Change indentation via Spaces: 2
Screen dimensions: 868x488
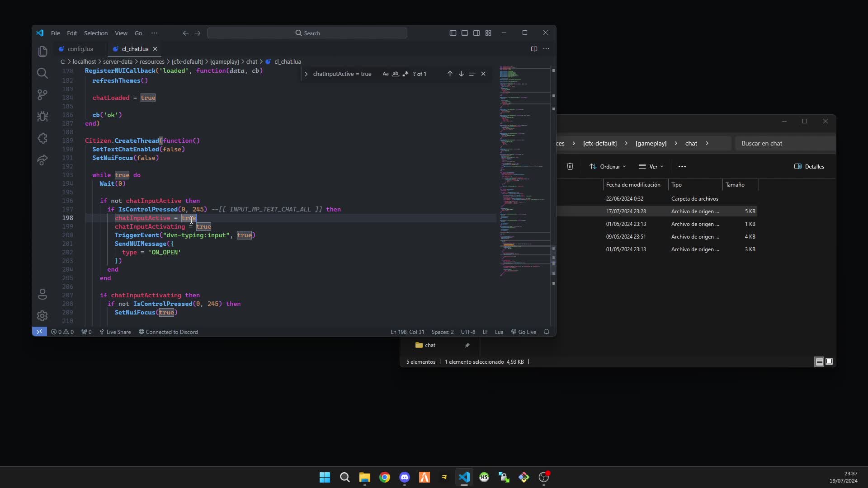[443, 332]
